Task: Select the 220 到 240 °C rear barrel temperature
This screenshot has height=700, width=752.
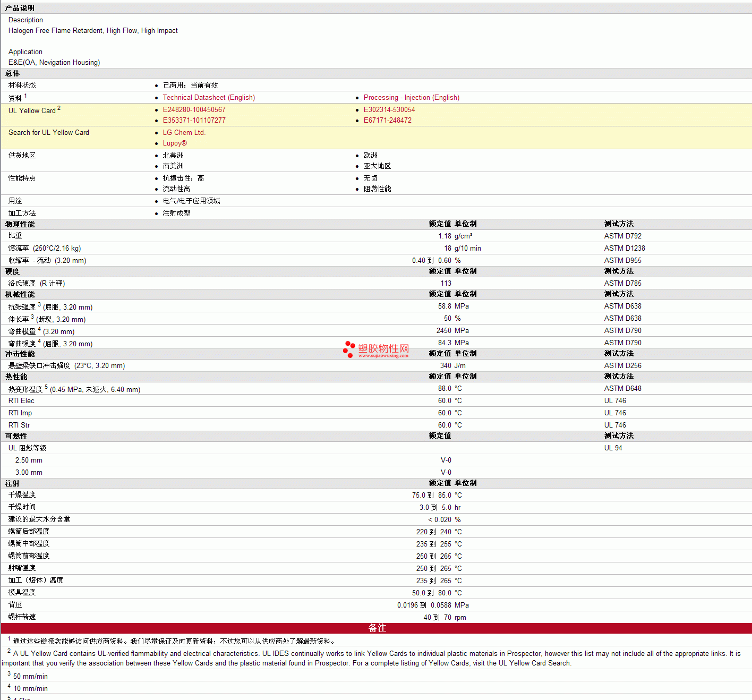Action: click(x=439, y=532)
